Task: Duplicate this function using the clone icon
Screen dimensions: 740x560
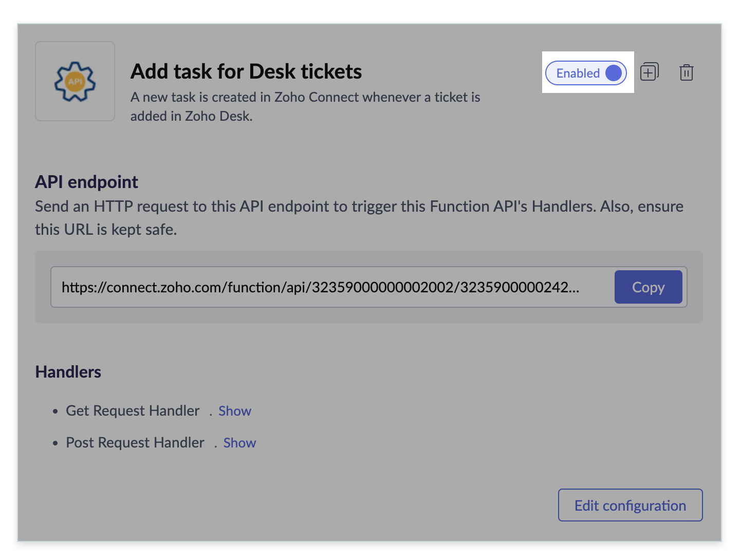Action: [x=650, y=72]
